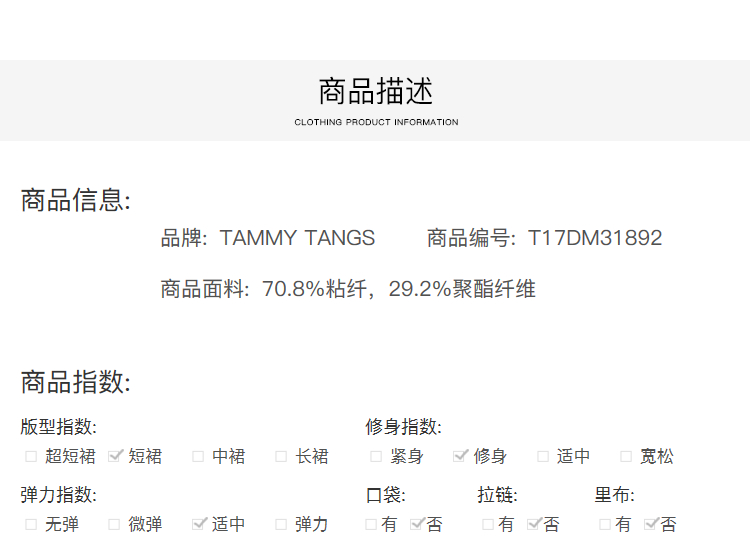The width and height of the screenshot is (750, 536).
Task: Tick the 长裙 checkbox
Action: (x=281, y=457)
